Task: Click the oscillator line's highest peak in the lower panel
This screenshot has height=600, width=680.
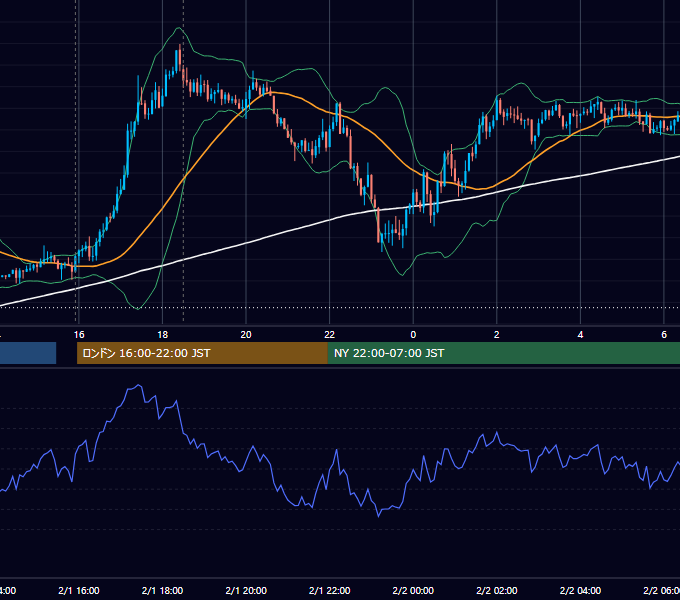Action: coord(138,385)
